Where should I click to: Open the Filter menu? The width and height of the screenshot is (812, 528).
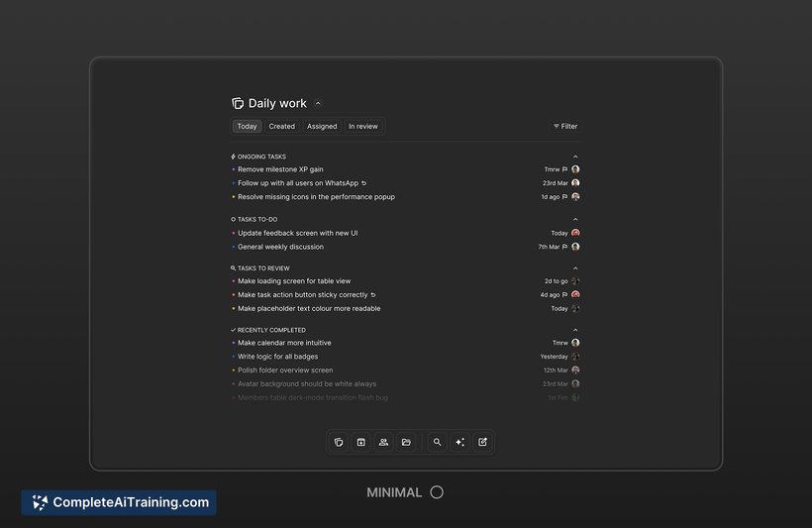[x=565, y=126]
